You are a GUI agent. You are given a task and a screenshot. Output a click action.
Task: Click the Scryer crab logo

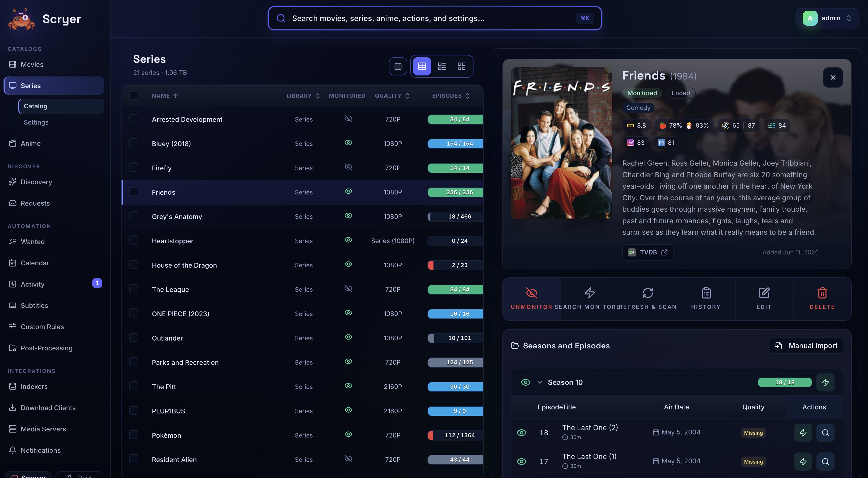click(x=21, y=19)
